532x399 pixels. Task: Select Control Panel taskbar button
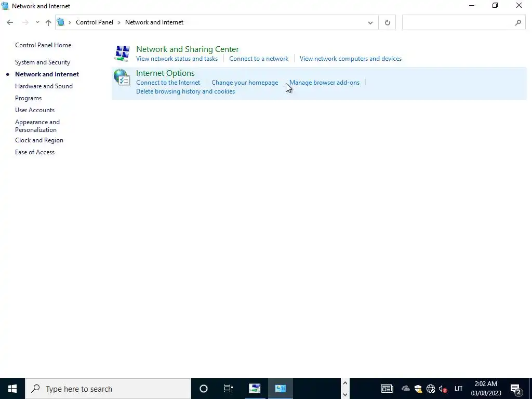pyautogui.click(x=280, y=389)
